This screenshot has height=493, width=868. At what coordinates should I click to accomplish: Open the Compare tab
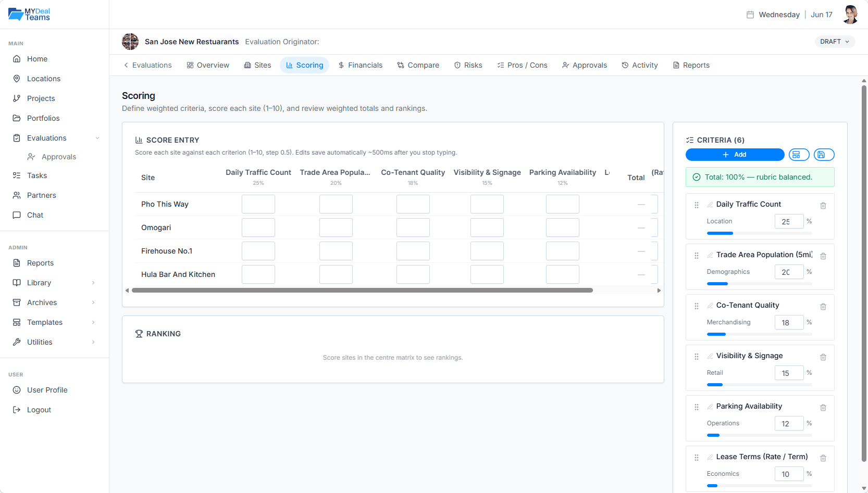point(418,65)
